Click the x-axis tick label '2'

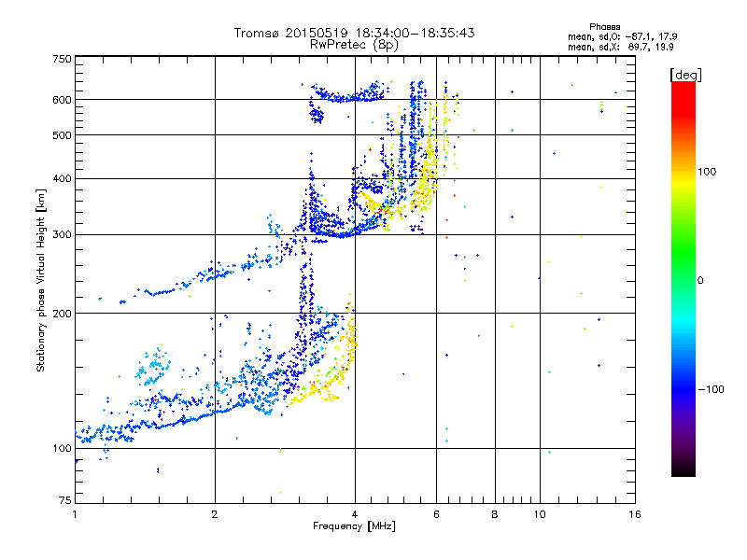(x=215, y=514)
